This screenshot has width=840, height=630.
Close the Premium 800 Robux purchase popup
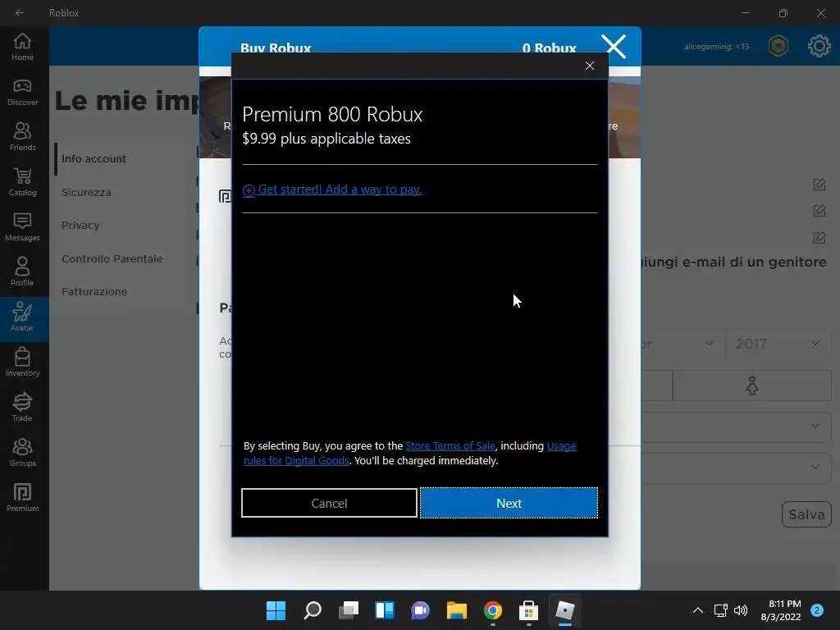click(590, 66)
